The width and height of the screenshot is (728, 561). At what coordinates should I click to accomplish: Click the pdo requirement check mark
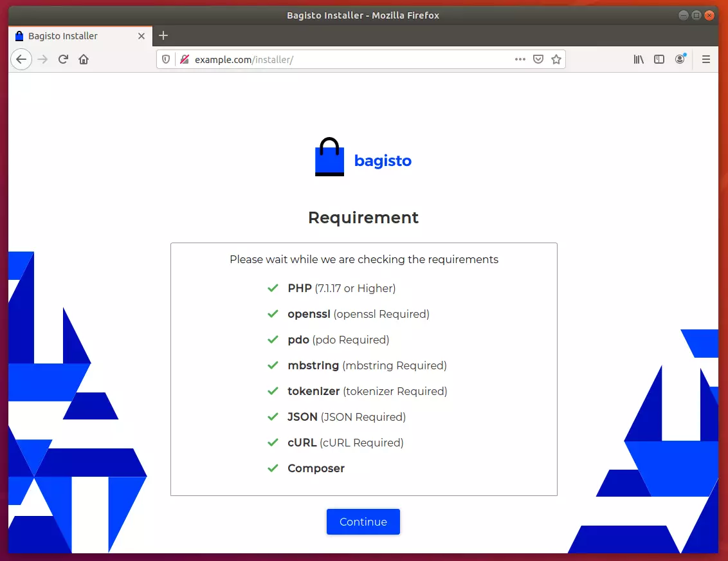tap(273, 340)
